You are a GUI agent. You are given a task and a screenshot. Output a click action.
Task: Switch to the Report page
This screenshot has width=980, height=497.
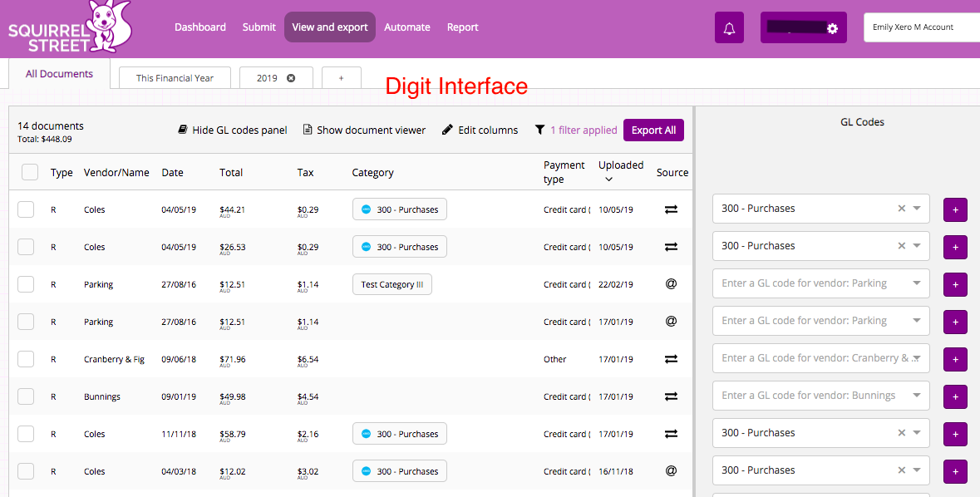click(x=462, y=27)
